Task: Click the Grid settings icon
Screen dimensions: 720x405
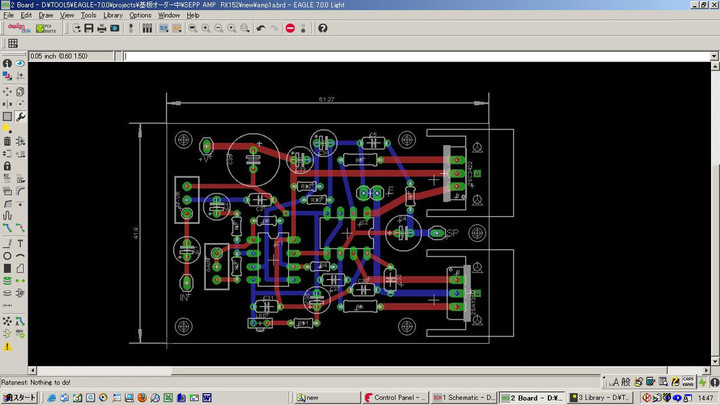Action: point(13,43)
